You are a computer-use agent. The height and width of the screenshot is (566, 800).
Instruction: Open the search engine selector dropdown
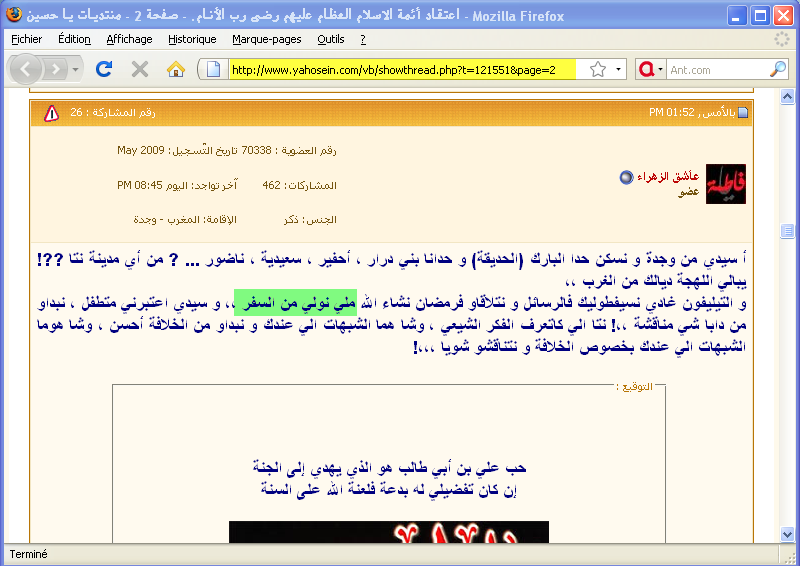pos(651,69)
